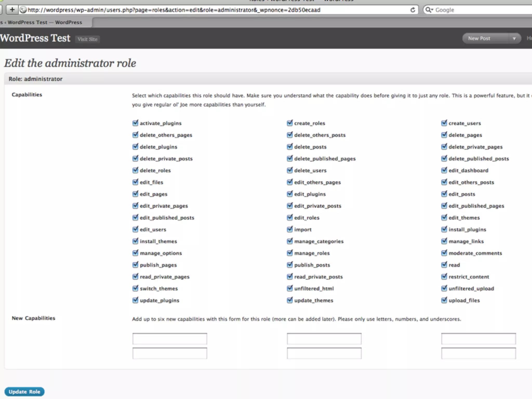Disable the edit_dashboard capability
532x399 pixels.
pyautogui.click(x=444, y=170)
